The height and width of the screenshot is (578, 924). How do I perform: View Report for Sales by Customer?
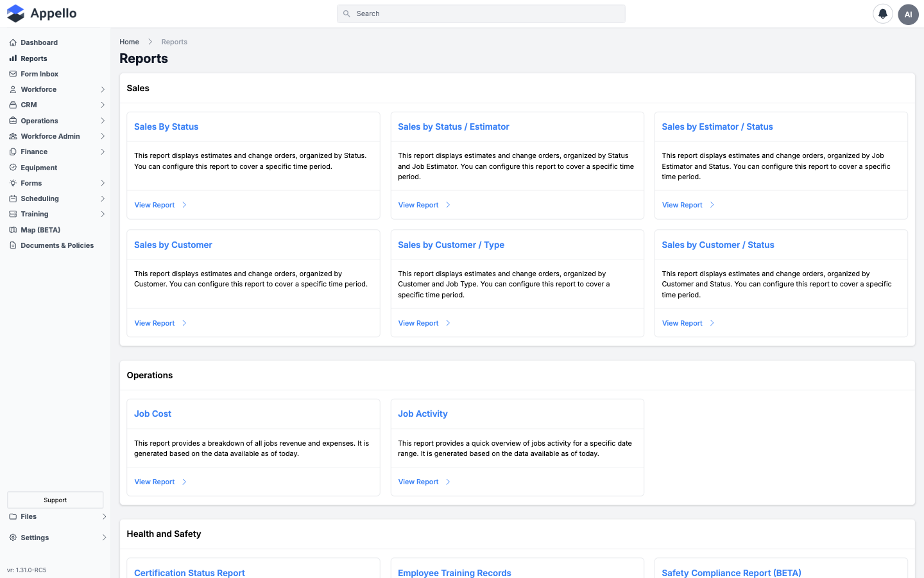click(x=155, y=323)
